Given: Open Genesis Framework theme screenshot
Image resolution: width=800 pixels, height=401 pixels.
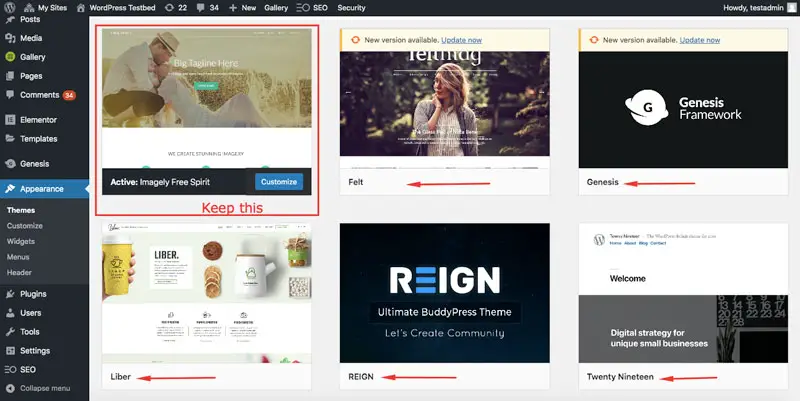Looking at the screenshot, I should click(x=683, y=110).
